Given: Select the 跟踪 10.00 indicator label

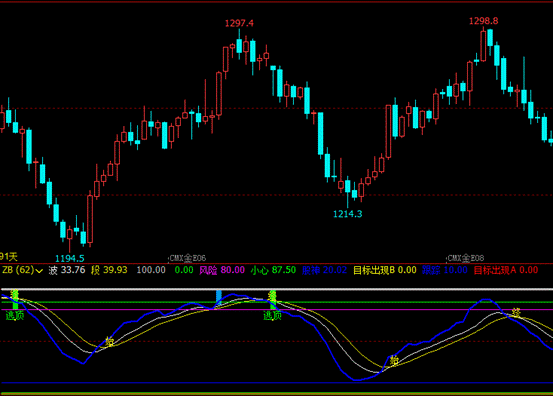Looking at the screenshot, I should (x=445, y=270).
